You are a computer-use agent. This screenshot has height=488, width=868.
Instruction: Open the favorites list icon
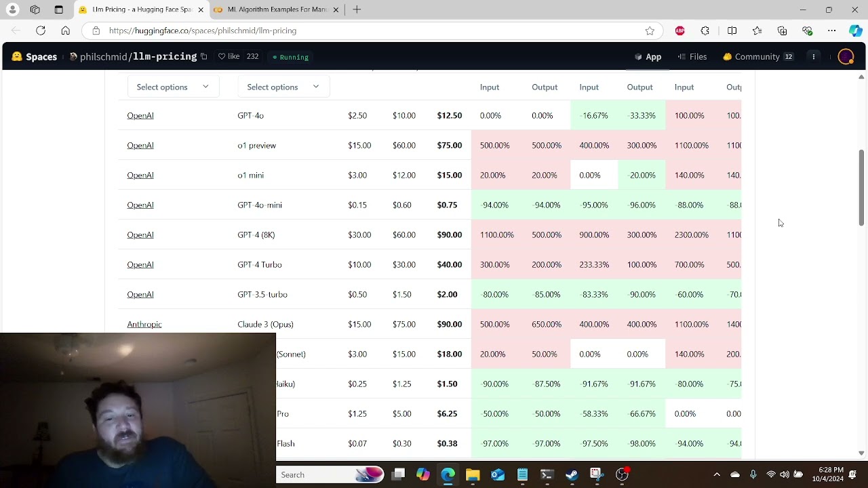(757, 30)
